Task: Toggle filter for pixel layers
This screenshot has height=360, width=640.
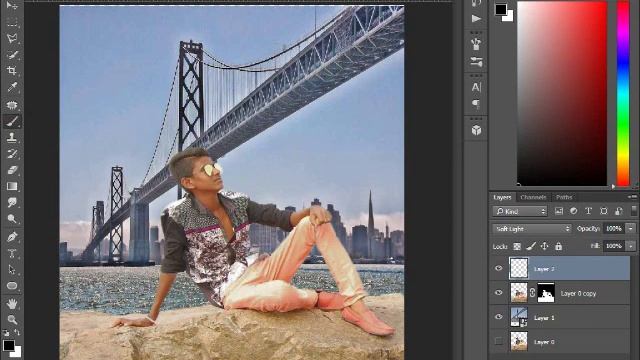Action: [558, 211]
